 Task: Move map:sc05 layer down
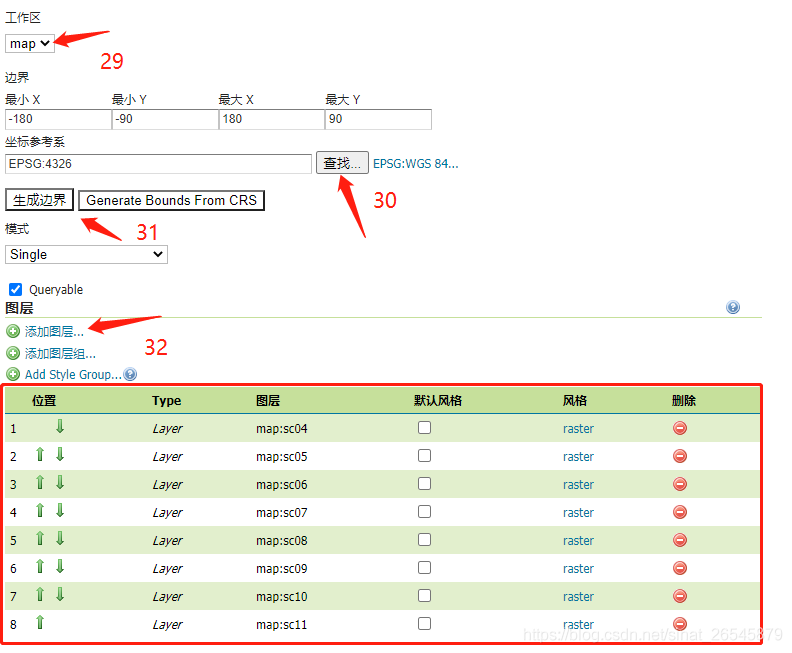(60, 455)
